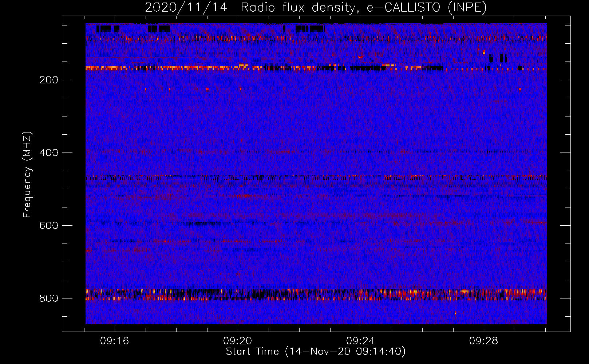Image resolution: width=589 pixels, height=364 pixels.
Task: Click the 'Start Time' axis label
Action: point(316,352)
